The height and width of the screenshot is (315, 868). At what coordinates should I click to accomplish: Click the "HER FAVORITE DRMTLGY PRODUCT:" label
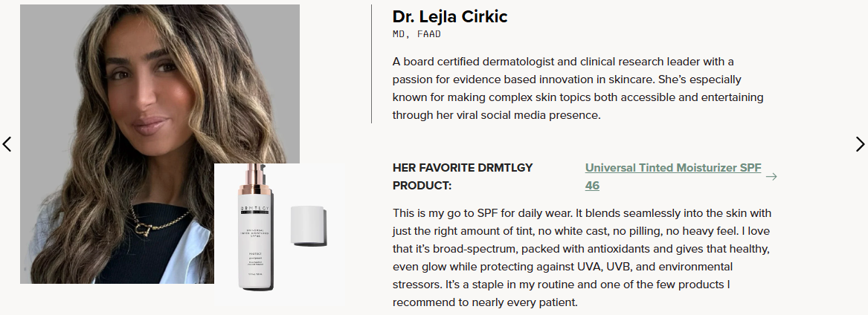tap(463, 176)
